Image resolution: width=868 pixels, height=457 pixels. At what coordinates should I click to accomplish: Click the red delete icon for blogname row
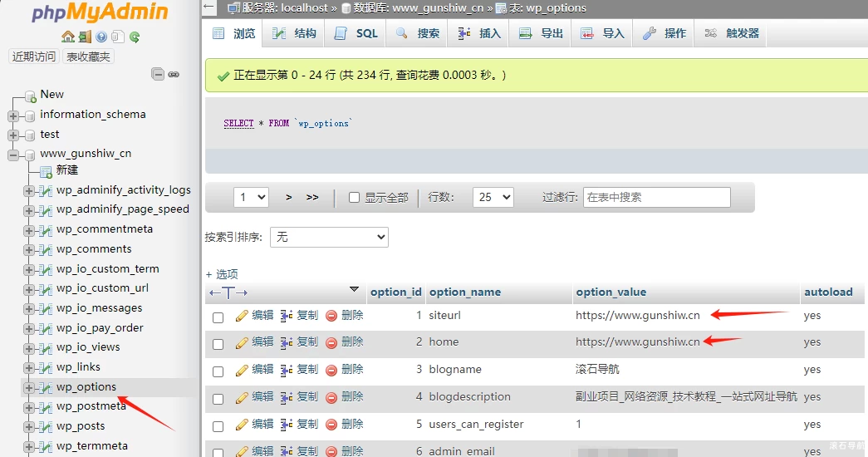pyautogui.click(x=331, y=370)
